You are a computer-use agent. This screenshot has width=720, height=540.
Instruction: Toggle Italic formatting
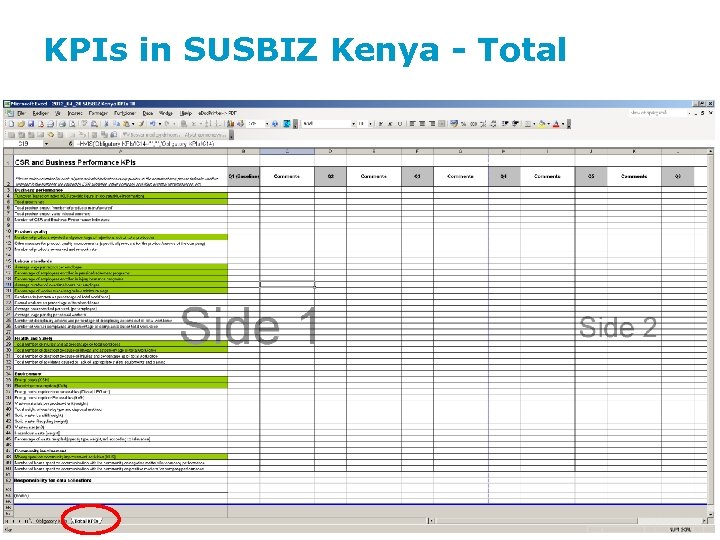coord(390,124)
